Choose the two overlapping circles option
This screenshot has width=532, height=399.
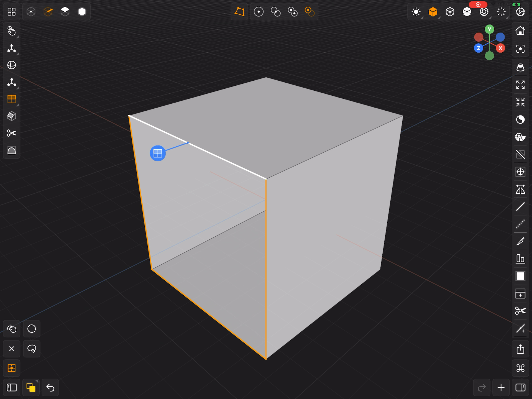(x=275, y=12)
